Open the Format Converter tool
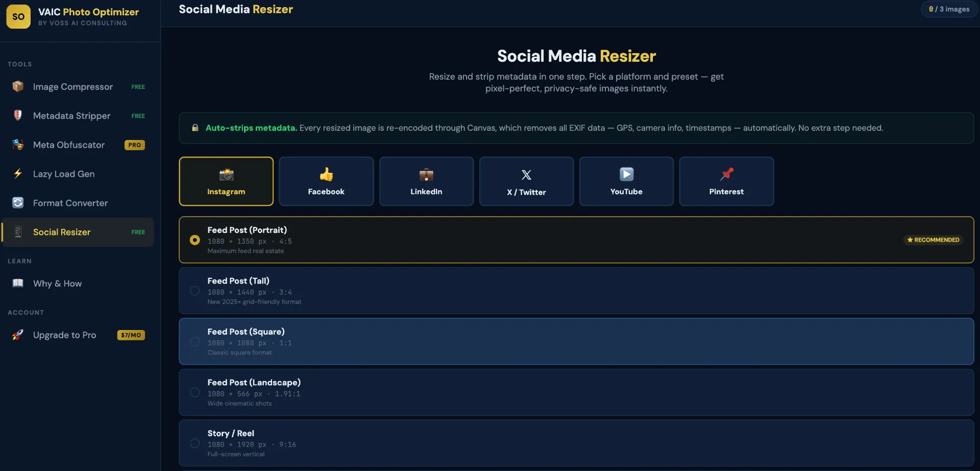Image resolution: width=980 pixels, height=471 pixels. [78, 203]
